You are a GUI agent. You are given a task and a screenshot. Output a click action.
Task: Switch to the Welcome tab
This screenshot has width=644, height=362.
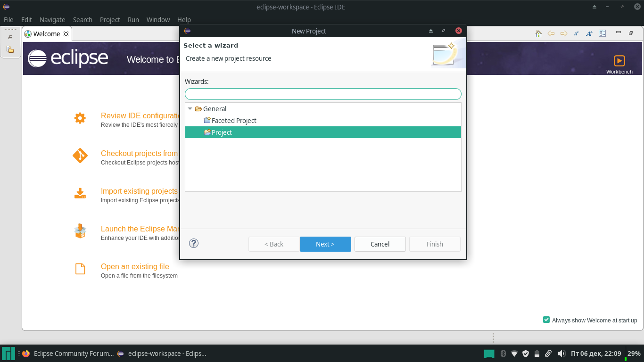[47, 34]
